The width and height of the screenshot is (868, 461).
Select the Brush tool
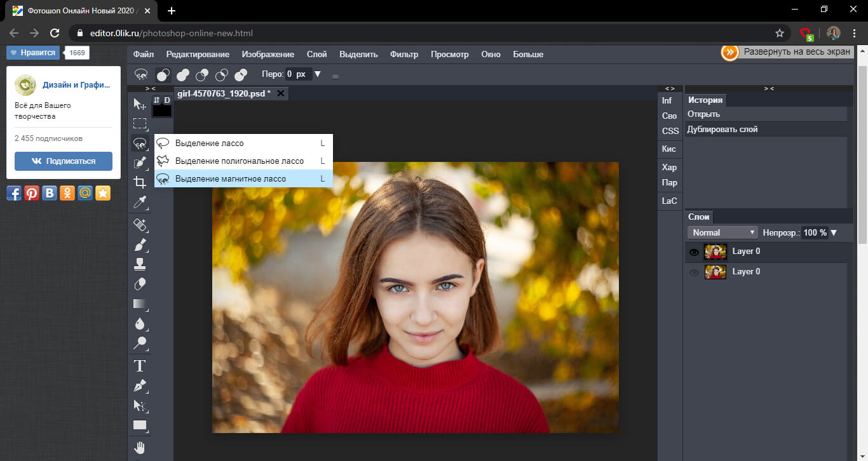click(x=140, y=244)
